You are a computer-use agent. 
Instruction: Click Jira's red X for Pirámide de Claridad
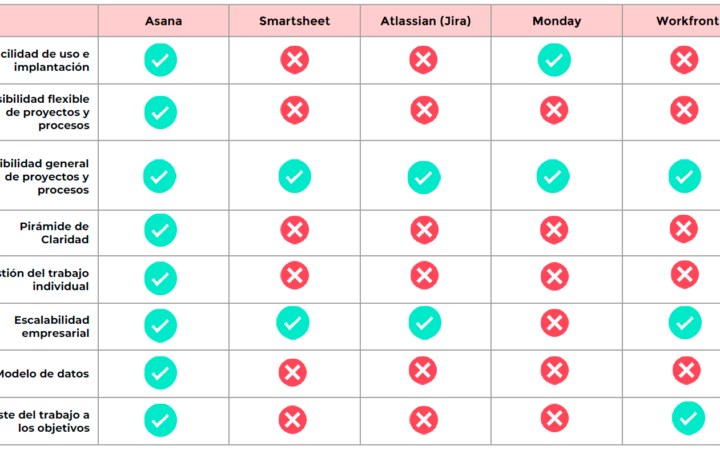click(424, 230)
